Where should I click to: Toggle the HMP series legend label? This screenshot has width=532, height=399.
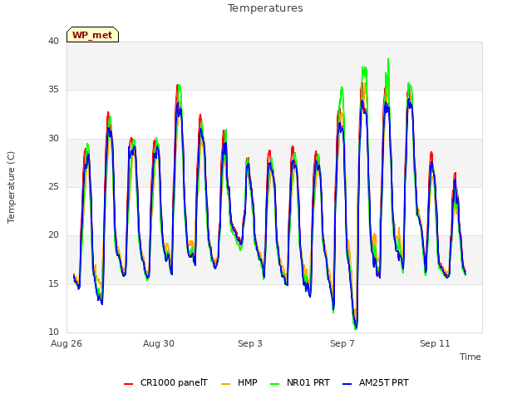click(248, 382)
